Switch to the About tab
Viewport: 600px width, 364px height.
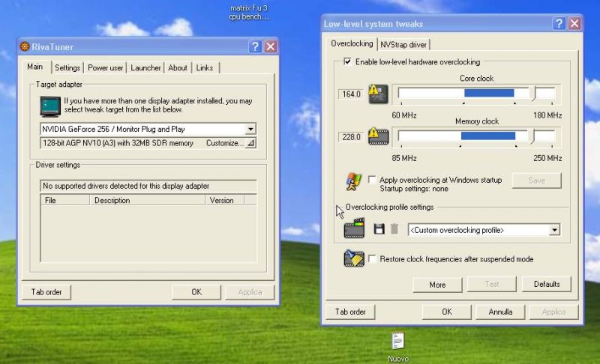pos(178,68)
